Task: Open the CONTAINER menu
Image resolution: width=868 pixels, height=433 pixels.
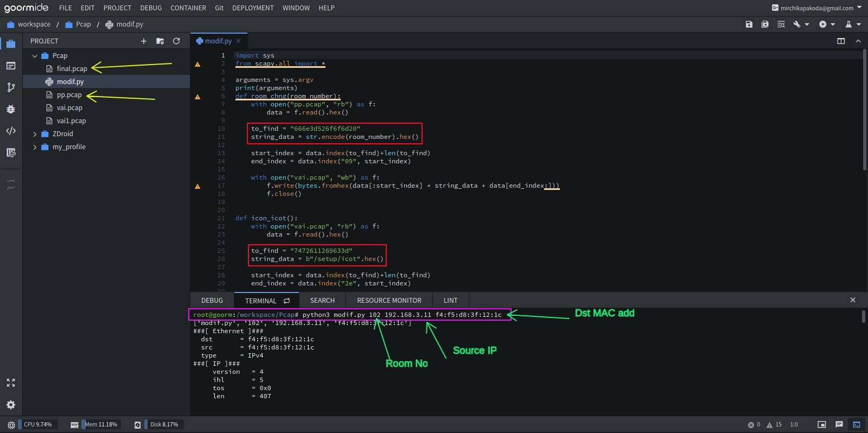Action: tap(188, 8)
